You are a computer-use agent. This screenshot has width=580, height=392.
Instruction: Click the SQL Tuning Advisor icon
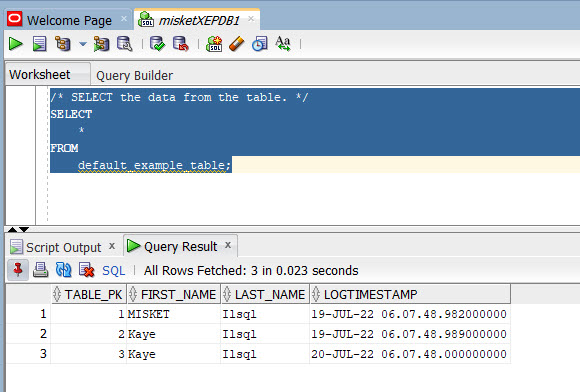point(125,44)
